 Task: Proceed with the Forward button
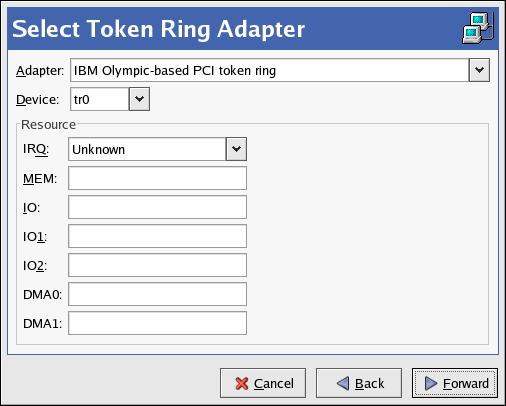455,383
